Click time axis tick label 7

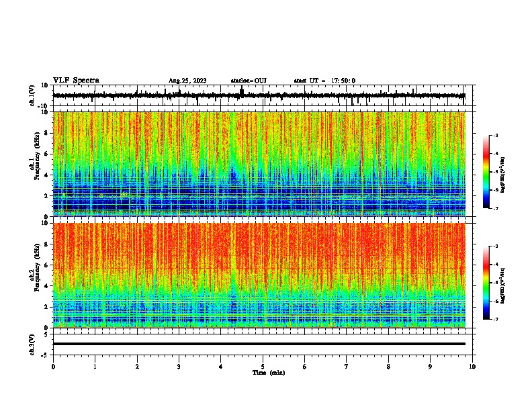click(347, 367)
